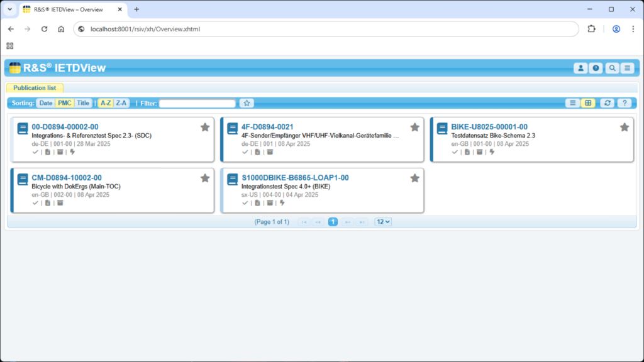Screen dimensions: 644x362
Task: Select the Publication list tab
Action: 35,87
